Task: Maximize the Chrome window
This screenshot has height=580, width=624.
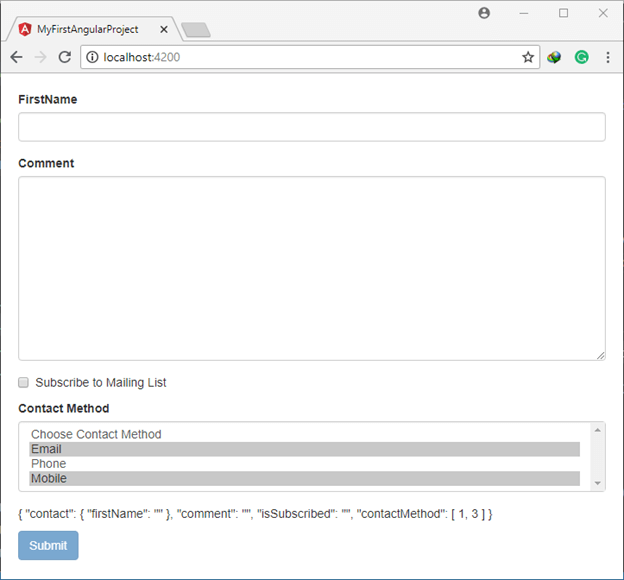Action: [x=564, y=13]
